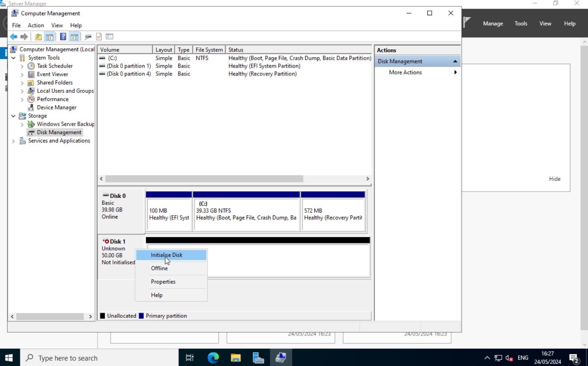Select Services and Applications icon
Image resolution: width=588 pixels, height=366 pixels.
coord(22,141)
